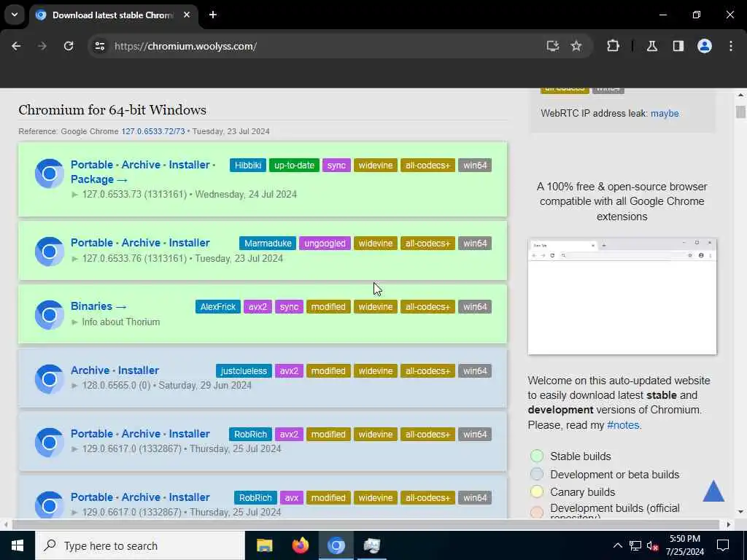Click the Stable builds green swatch
This screenshot has width=747, height=560.
pyautogui.click(x=537, y=456)
